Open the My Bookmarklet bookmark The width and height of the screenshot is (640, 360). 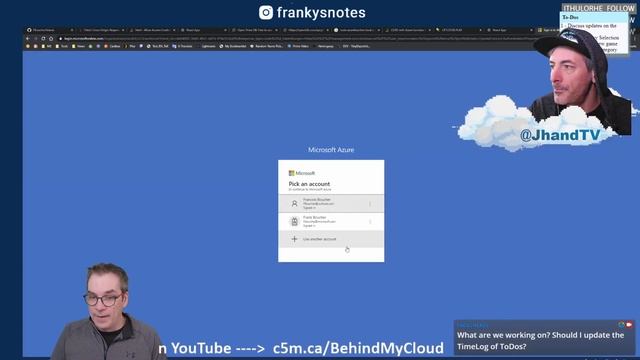tap(233, 46)
